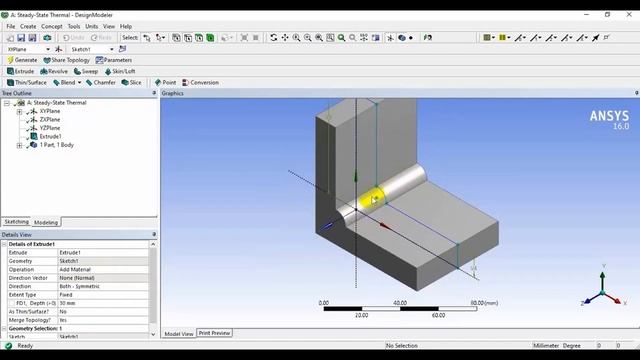Viewport: 640px width, 360px height.
Task: Toggle display vertices icon
Action: 607,38
